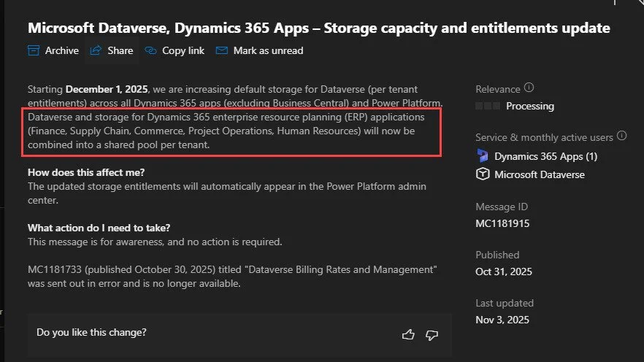644x362 pixels.
Task: Select published date Oct 31, 2025
Action: click(x=504, y=271)
